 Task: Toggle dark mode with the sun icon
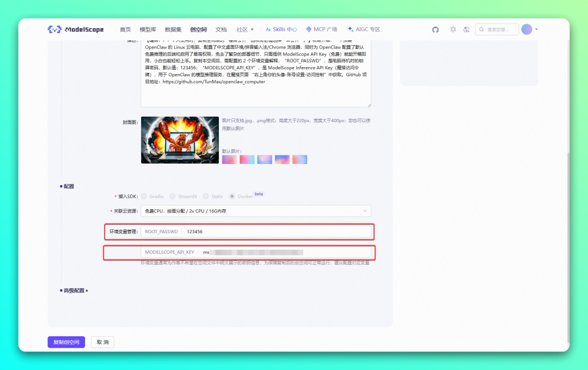click(x=453, y=29)
